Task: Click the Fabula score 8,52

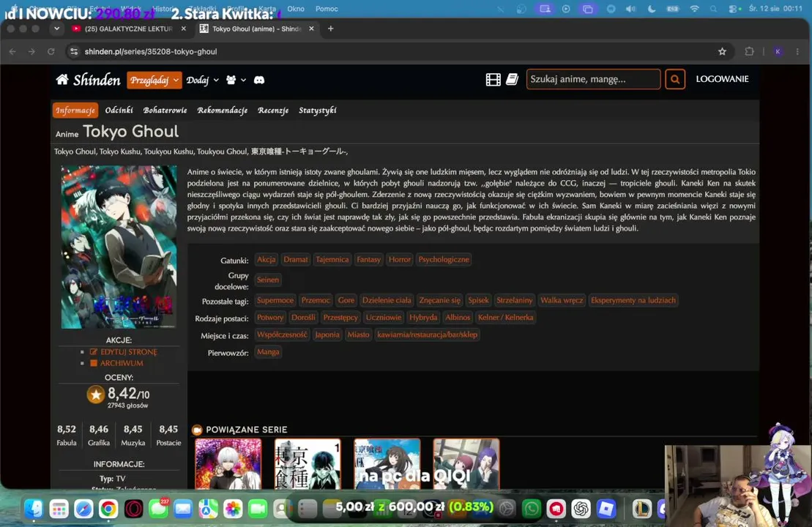Action: coord(67,429)
